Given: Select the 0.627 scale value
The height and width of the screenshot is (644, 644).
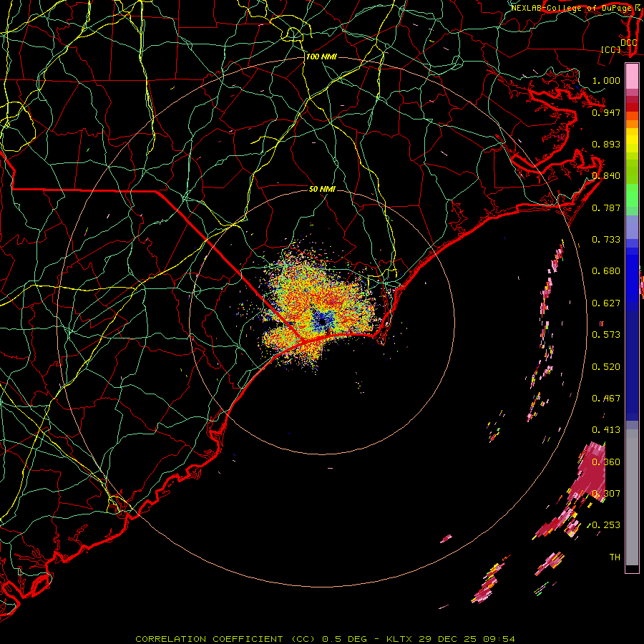Looking at the screenshot, I should (x=606, y=303).
